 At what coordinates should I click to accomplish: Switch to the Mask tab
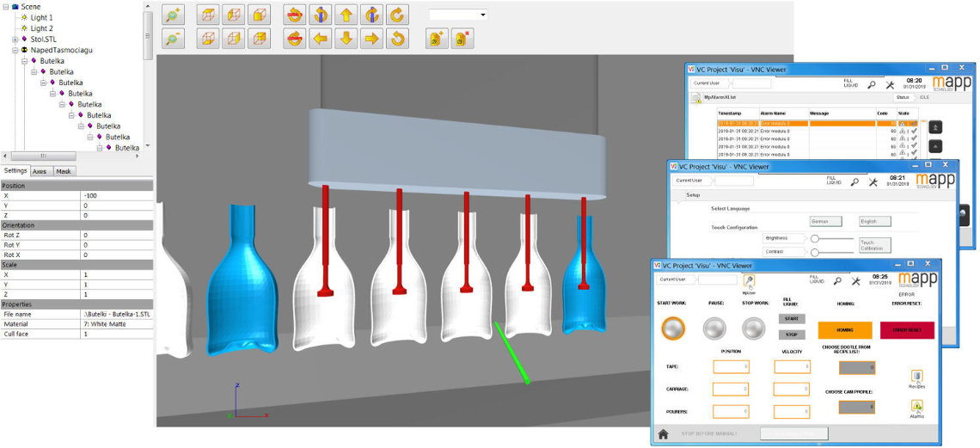click(64, 171)
